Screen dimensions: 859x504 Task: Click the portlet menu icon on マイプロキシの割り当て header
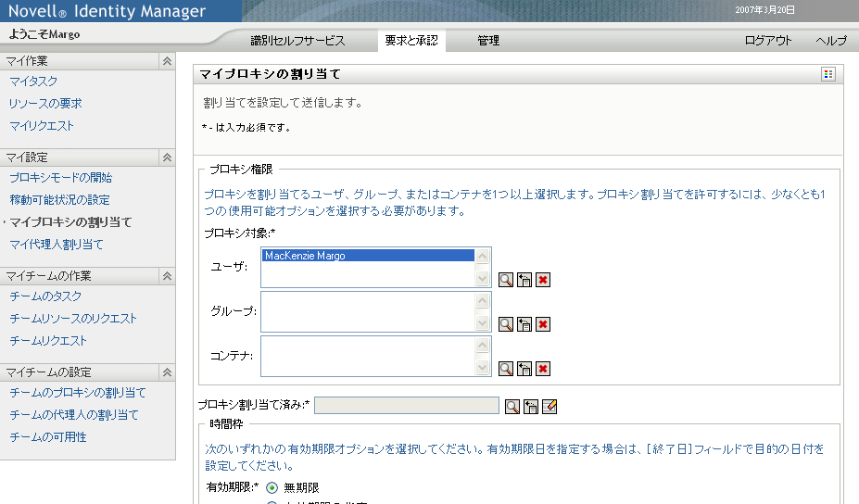point(828,75)
